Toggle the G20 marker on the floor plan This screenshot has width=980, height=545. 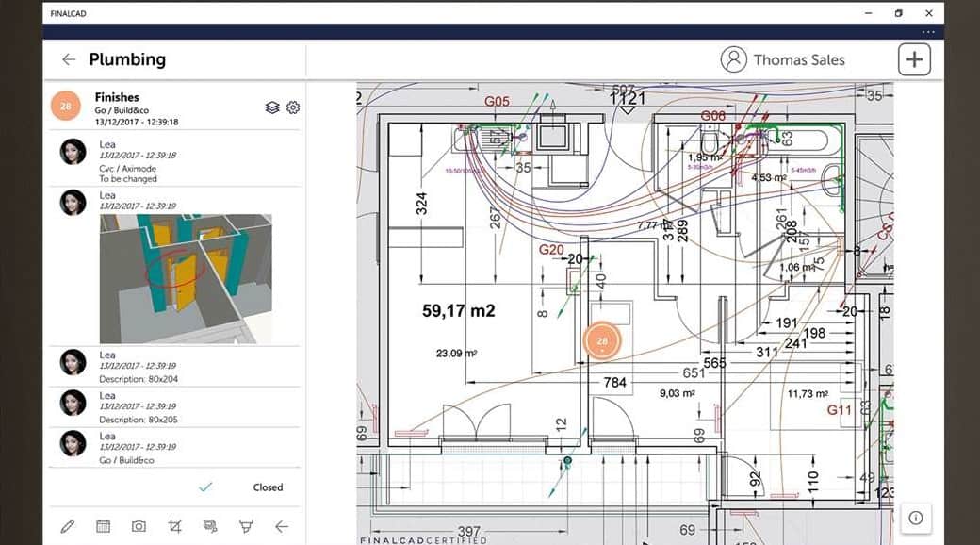552,250
